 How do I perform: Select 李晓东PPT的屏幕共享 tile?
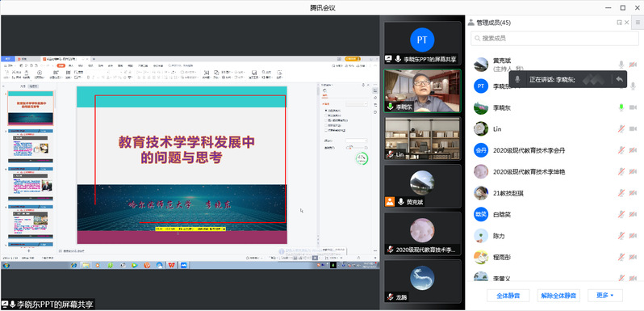[x=422, y=43]
